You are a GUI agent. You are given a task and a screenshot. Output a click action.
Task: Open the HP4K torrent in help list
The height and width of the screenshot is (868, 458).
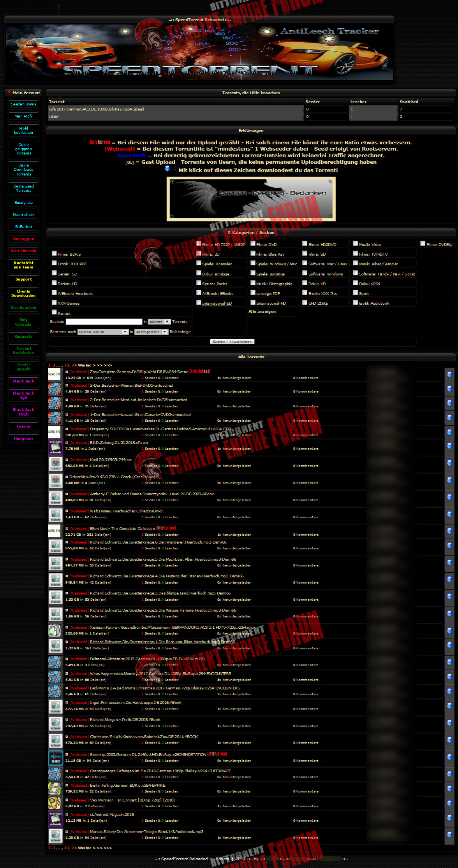tap(54, 117)
